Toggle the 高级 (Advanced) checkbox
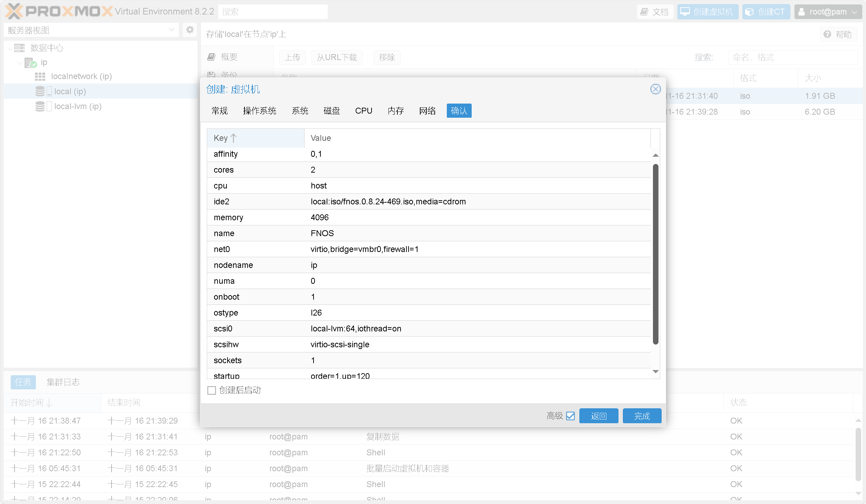Screen dimensions: 866x504 pyautogui.click(x=570, y=416)
